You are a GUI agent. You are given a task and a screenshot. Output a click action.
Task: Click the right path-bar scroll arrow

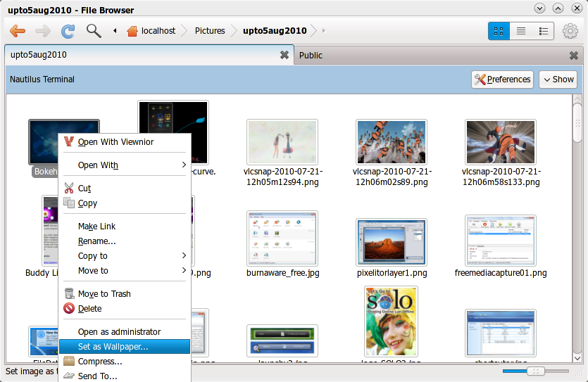tap(324, 31)
